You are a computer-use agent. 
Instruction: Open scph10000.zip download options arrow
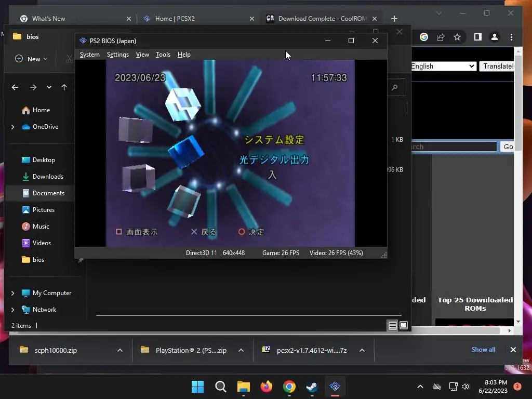[x=120, y=351]
